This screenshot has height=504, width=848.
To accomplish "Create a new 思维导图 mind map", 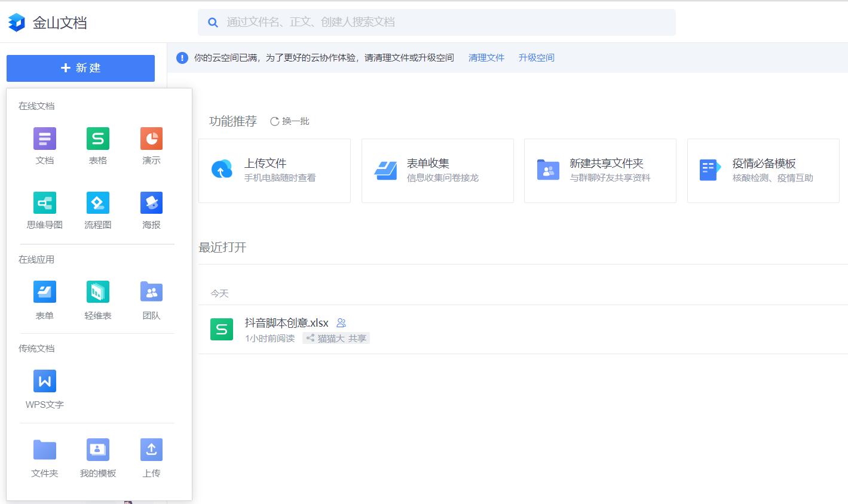I will pos(44,210).
